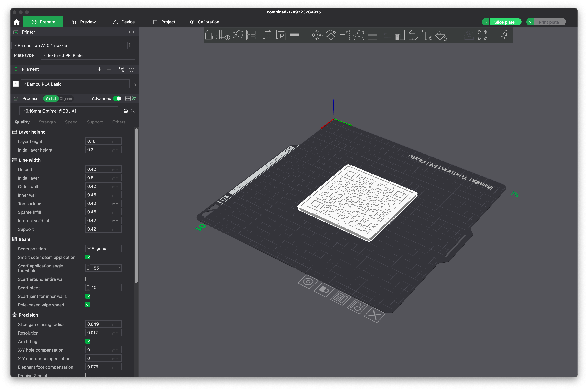Switch process scope to Objects
588x390 pixels.
pos(66,99)
